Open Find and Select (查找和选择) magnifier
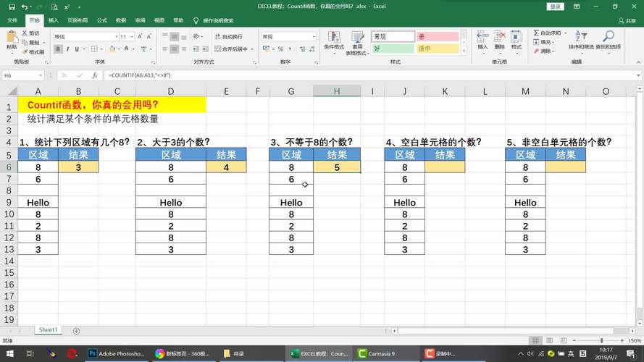This screenshot has width=644, height=362. tap(609, 41)
